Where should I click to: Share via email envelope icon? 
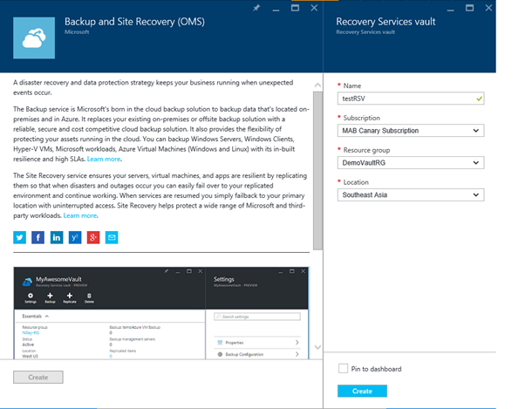tap(112, 237)
